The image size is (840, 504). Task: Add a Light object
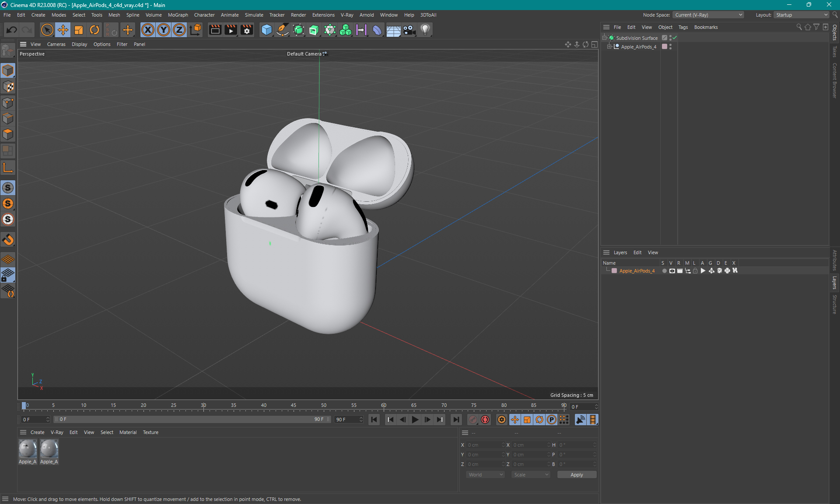tap(425, 30)
